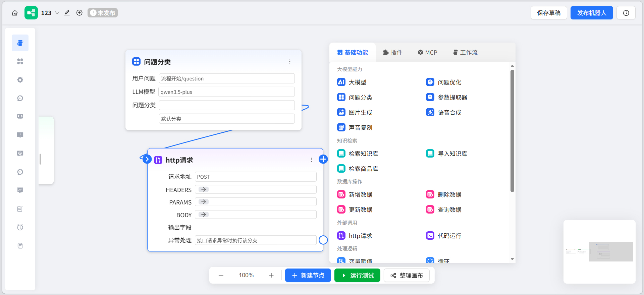Image resolution: width=644 pixels, height=295 pixels.
Task: Switch to 基础功能 tab
Action: (x=353, y=52)
